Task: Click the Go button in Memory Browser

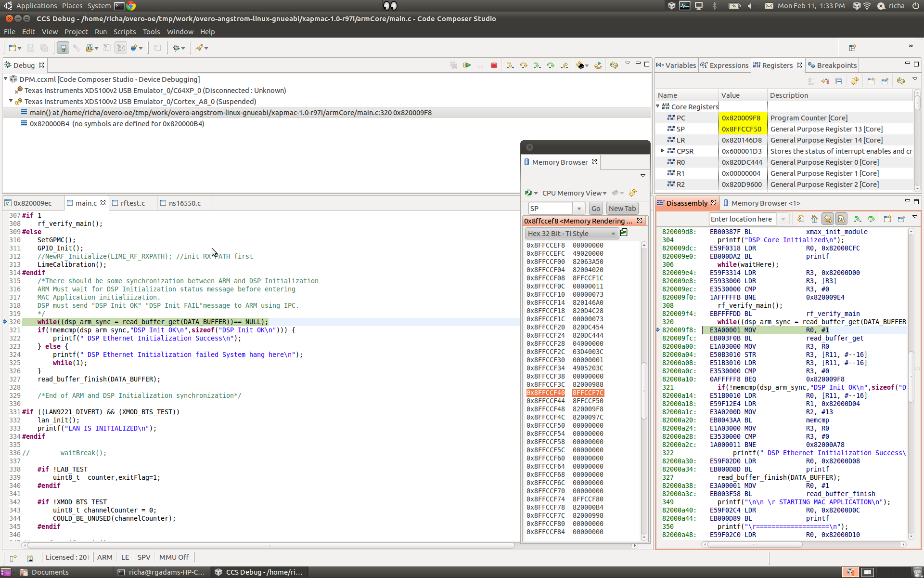Action: (596, 209)
